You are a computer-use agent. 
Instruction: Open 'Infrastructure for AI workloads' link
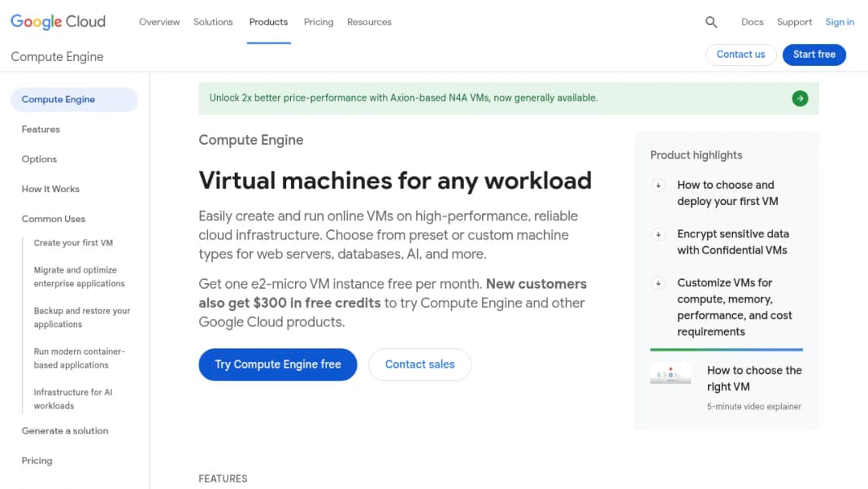click(x=73, y=399)
